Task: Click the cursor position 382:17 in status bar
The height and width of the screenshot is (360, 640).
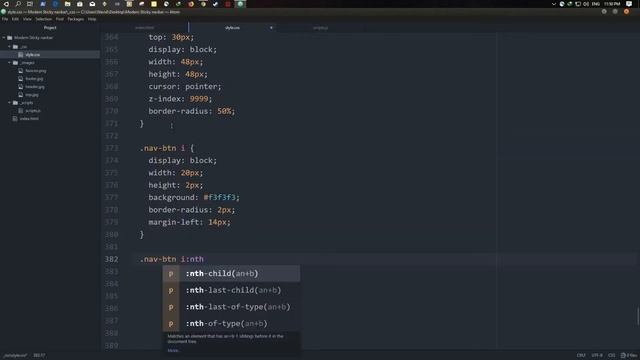Action: (x=39, y=356)
